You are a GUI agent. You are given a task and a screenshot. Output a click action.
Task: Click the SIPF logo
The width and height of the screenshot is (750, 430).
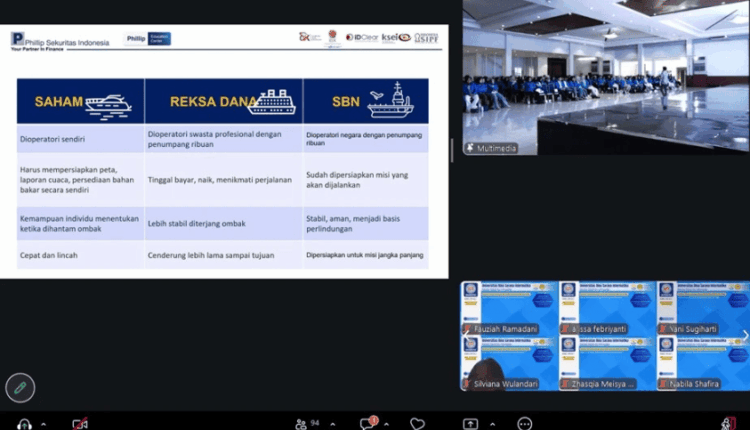point(426,38)
